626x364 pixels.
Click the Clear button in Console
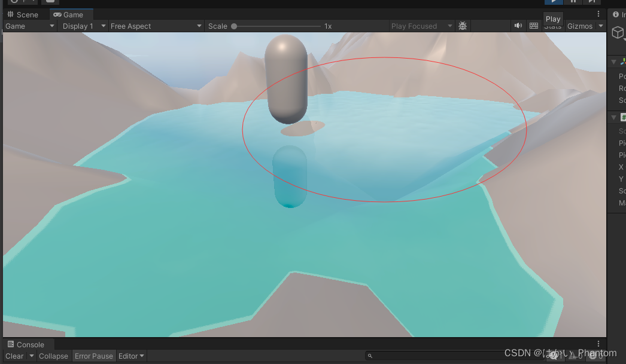pyautogui.click(x=14, y=356)
